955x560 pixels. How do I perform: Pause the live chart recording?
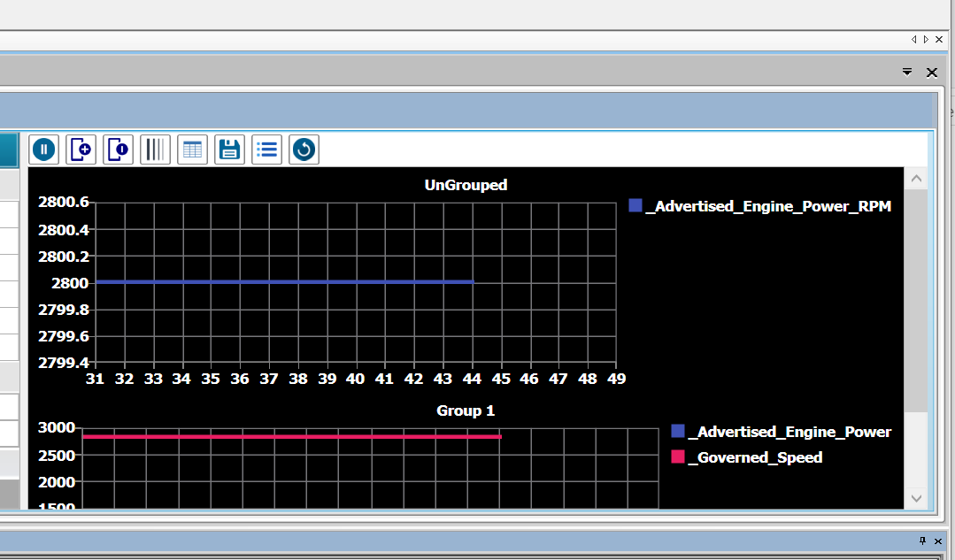[x=44, y=150]
